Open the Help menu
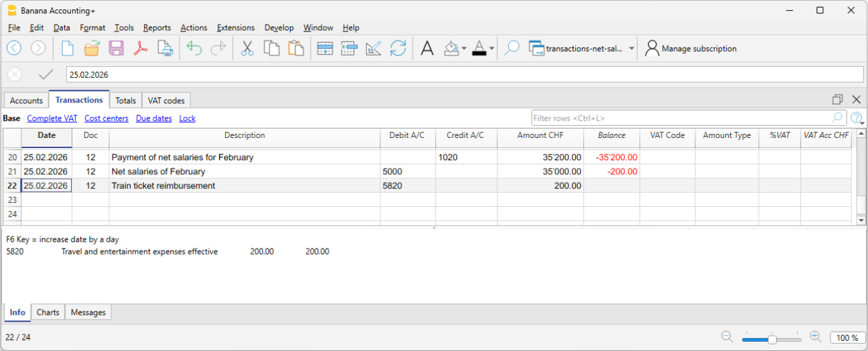868x351 pixels. click(x=351, y=27)
